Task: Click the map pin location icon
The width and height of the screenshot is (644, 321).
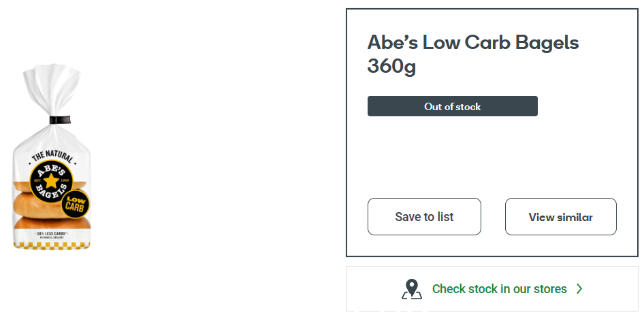Action: (412, 289)
